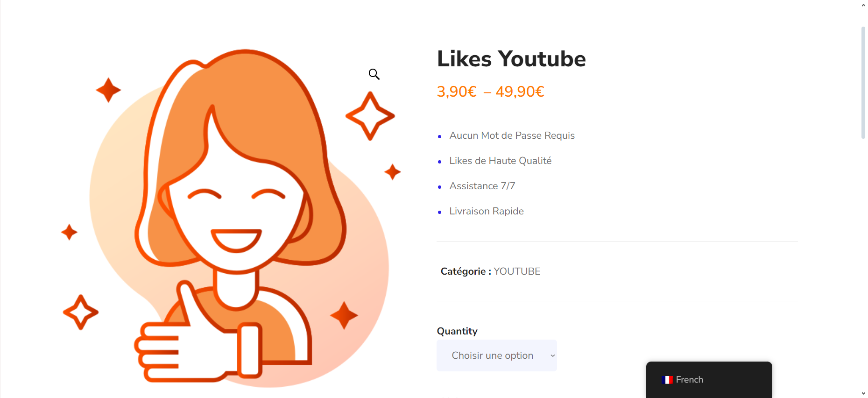Click the French flag icon
Viewport: 868px width, 398px height.
(x=667, y=380)
